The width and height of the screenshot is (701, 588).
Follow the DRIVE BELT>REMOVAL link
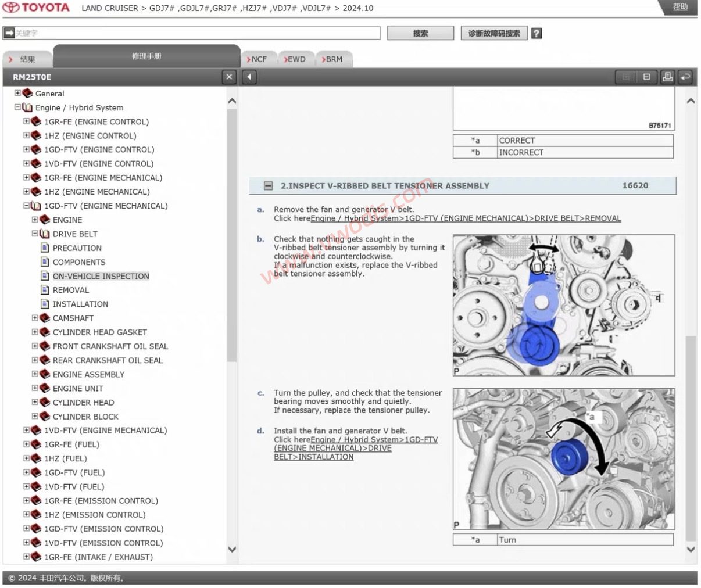[466, 218]
